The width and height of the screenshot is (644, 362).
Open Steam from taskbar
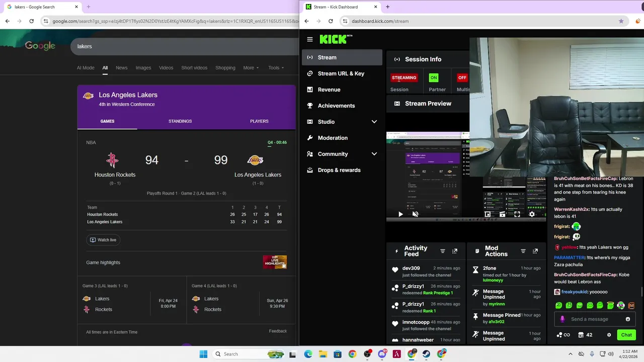[426, 354]
